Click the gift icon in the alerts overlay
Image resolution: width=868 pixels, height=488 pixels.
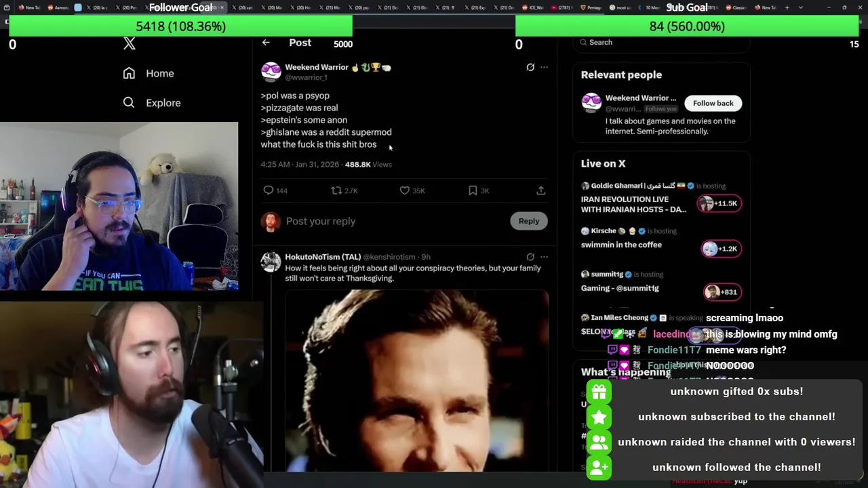pos(599,392)
